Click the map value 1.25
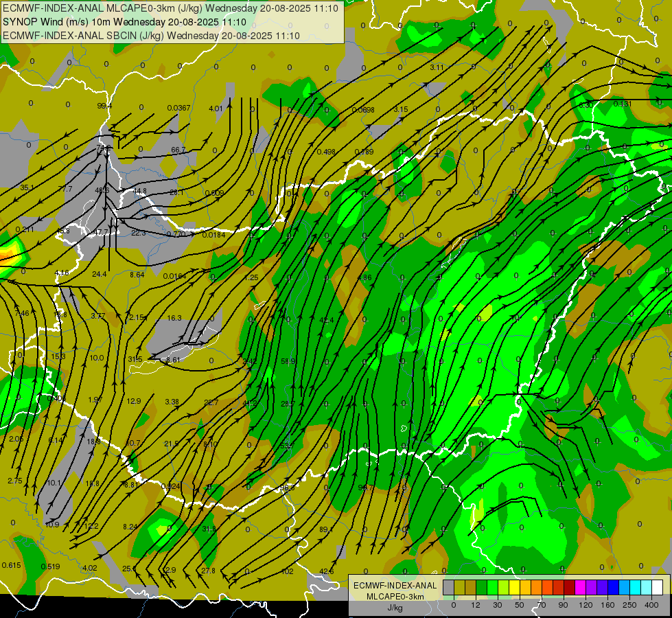Screen dimensions: 672x618 click(x=251, y=277)
